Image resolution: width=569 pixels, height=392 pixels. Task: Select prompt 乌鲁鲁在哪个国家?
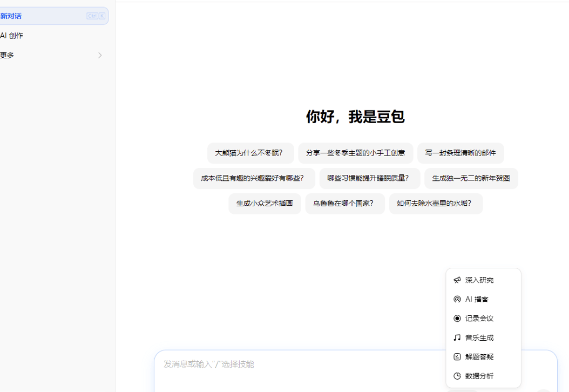point(345,204)
